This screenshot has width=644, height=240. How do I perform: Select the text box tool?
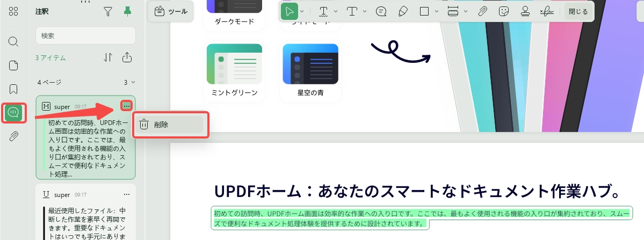(352, 11)
